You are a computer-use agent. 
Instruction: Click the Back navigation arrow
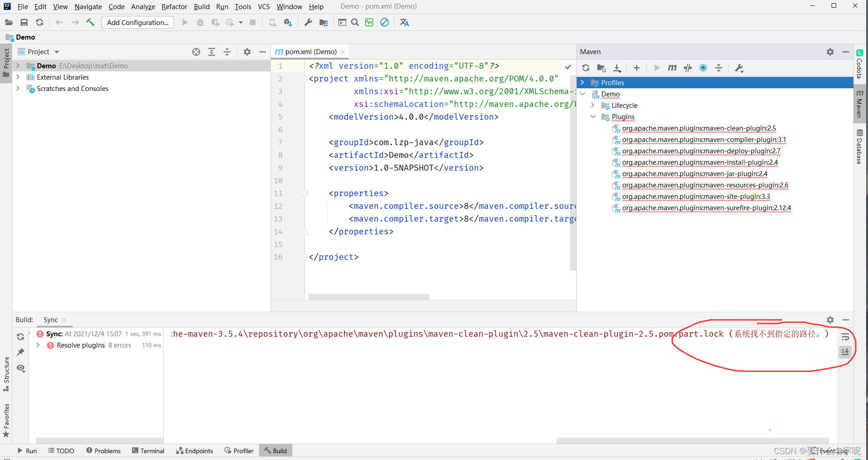click(59, 22)
